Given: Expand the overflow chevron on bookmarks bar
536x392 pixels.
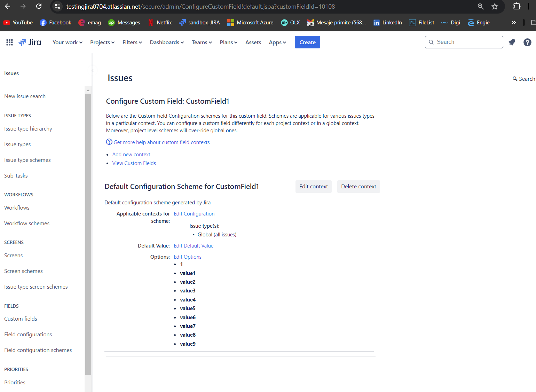Looking at the screenshot, I should (x=514, y=22).
